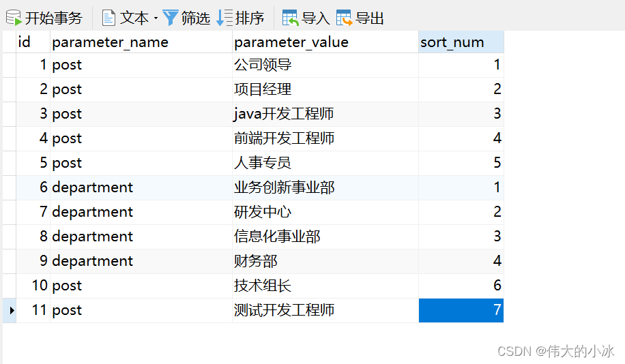Viewport: 625px width, 364px height.
Task: Click parameter_name post in row id 10
Action: point(141,286)
